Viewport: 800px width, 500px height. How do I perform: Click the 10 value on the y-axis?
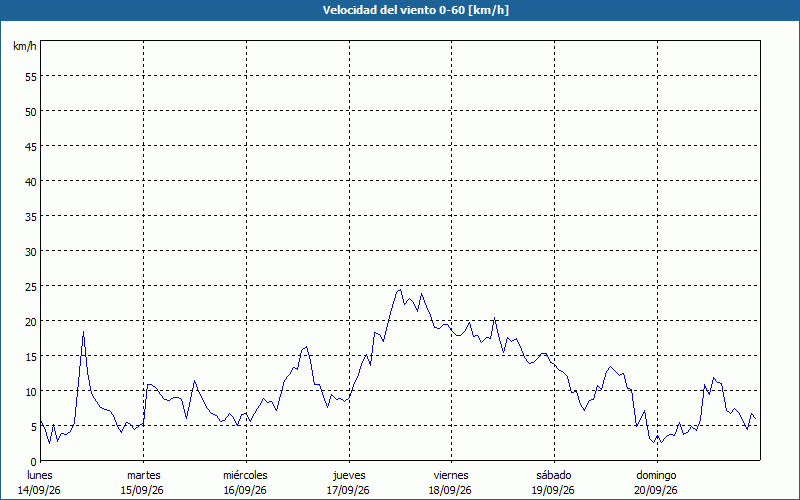tap(31, 391)
